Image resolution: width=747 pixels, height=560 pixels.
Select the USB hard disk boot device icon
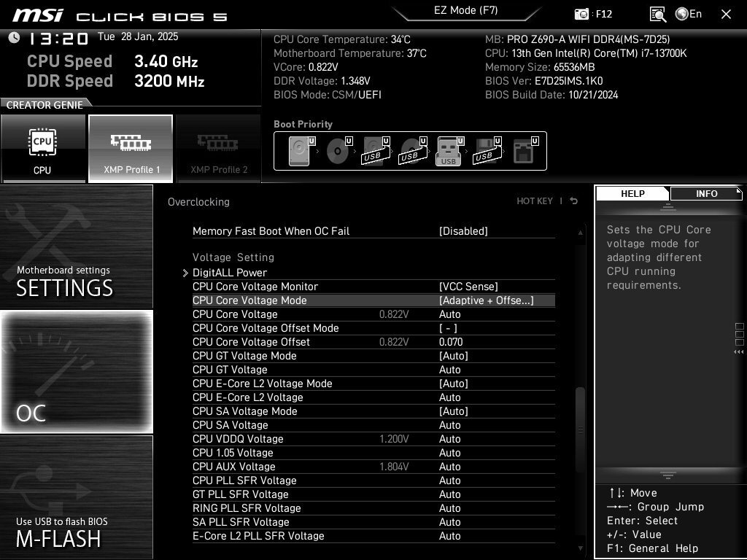pyautogui.click(x=376, y=151)
